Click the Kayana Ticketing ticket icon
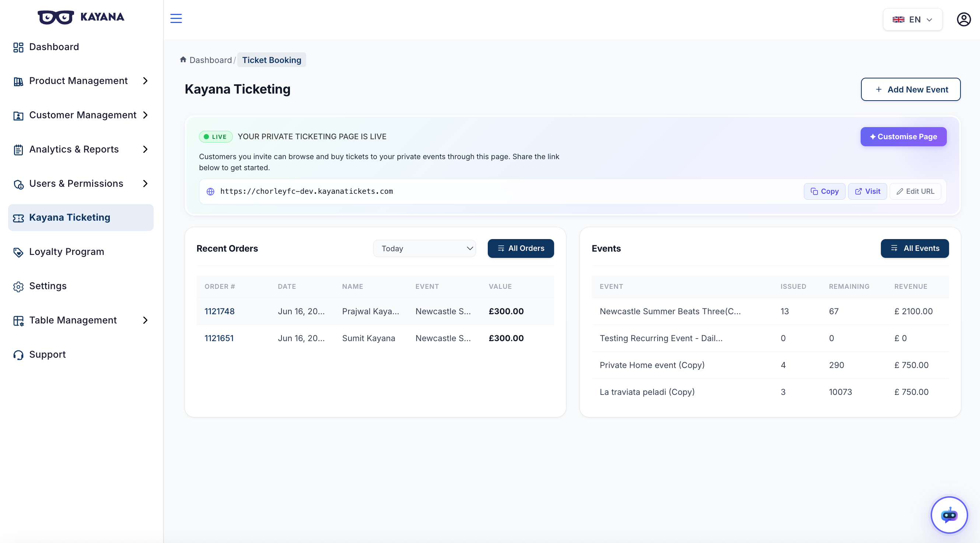 (x=18, y=218)
